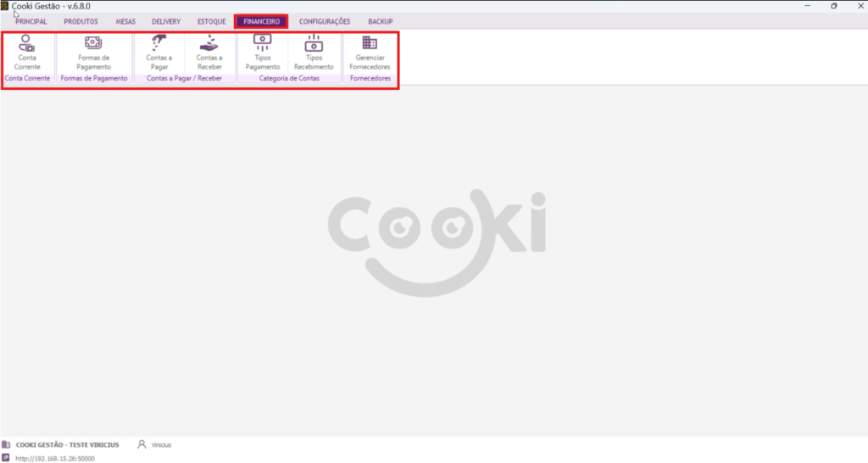The height and width of the screenshot is (463, 868).
Task: Minimize the Cooki Gestão window
Action: click(x=806, y=6)
